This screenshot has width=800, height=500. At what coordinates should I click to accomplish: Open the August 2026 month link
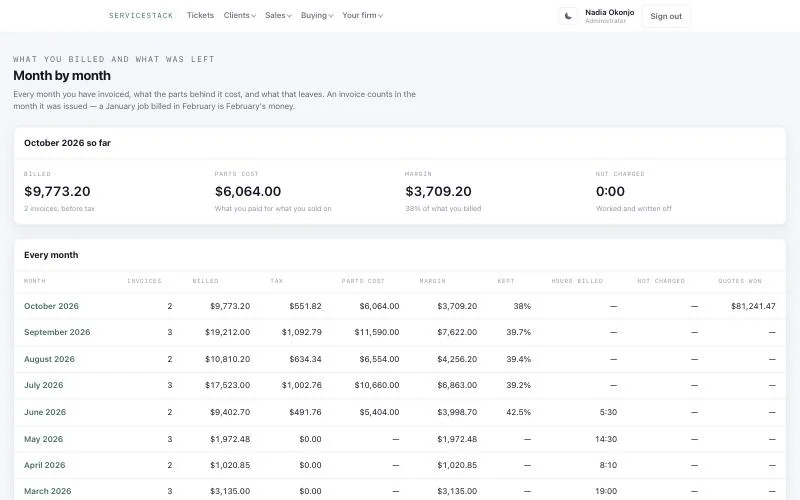pos(49,359)
